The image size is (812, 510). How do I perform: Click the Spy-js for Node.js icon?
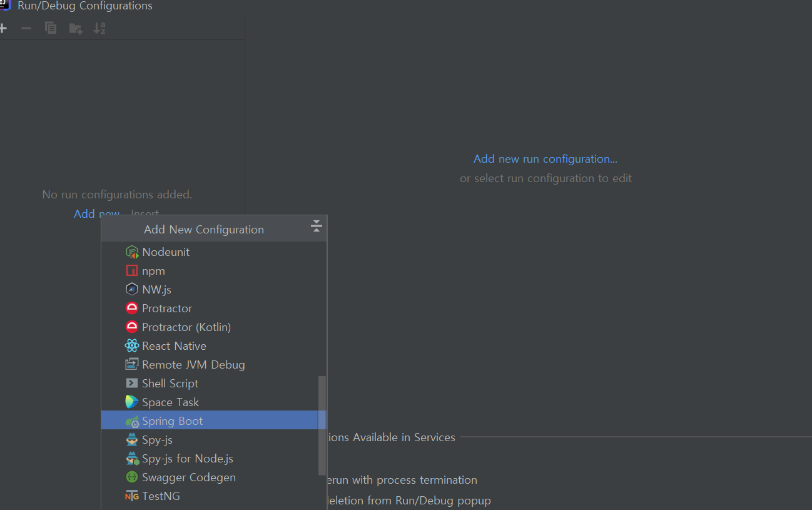(132, 459)
